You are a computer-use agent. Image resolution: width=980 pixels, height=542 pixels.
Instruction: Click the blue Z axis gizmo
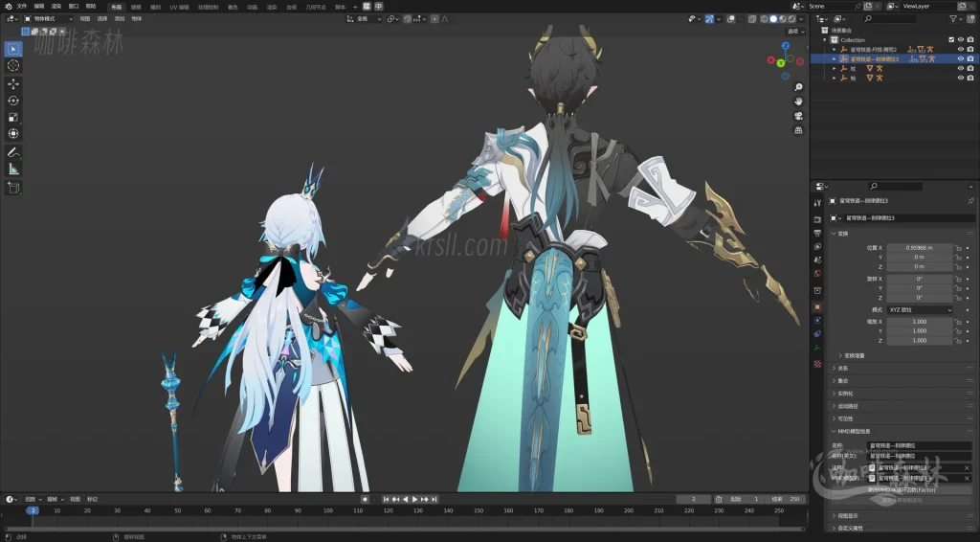tap(786, 46)
